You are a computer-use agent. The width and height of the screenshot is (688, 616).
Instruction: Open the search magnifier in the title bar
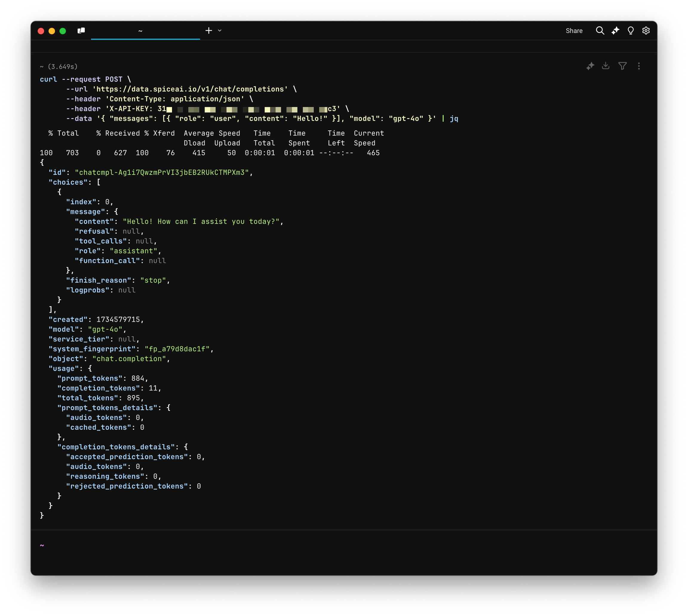click(600, 31)
